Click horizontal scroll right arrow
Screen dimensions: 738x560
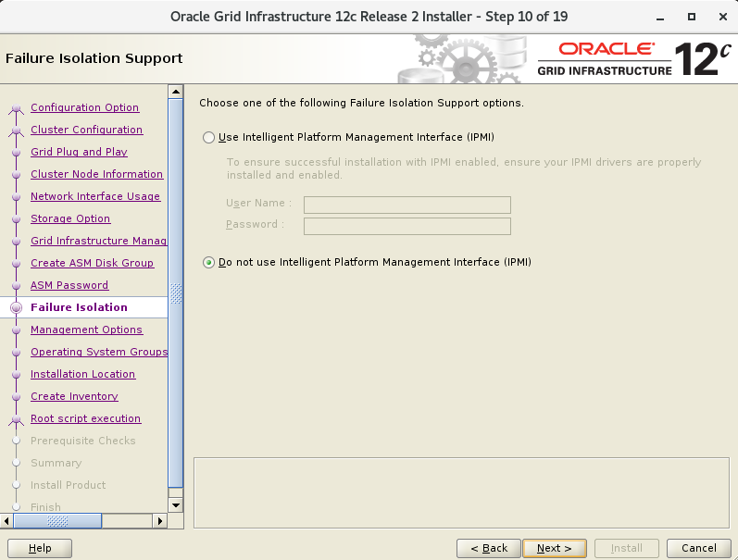[x=160, y=521]
